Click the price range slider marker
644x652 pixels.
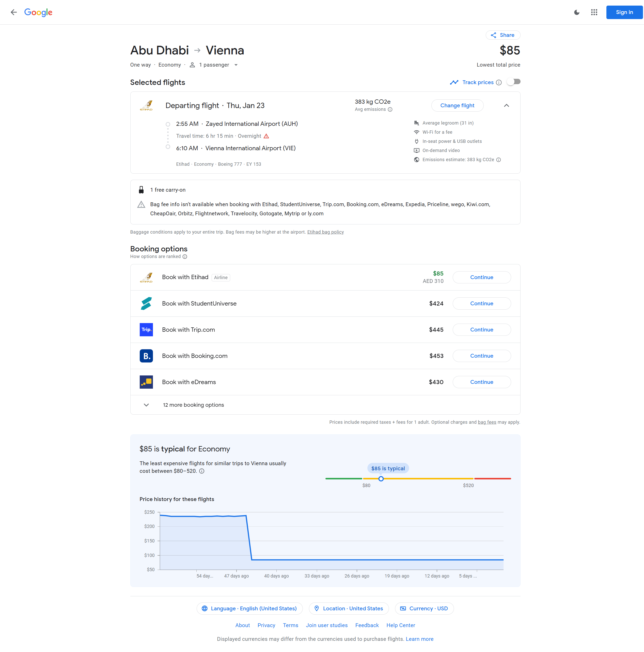(381, 479)
